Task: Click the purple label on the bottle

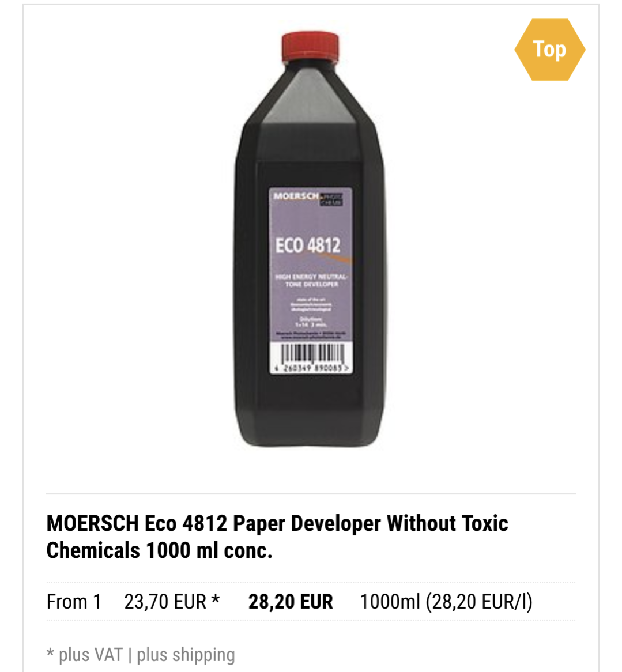Action: [x=311, y=281]
